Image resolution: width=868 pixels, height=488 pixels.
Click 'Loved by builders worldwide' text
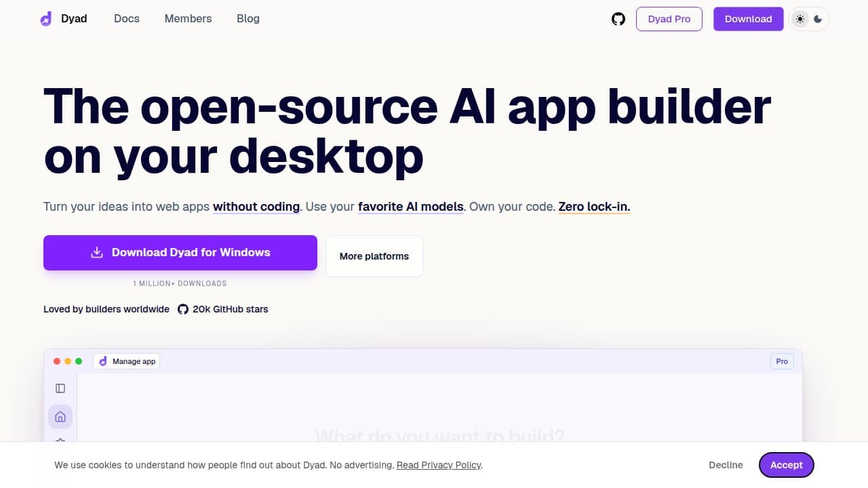[x=106, y=309]
